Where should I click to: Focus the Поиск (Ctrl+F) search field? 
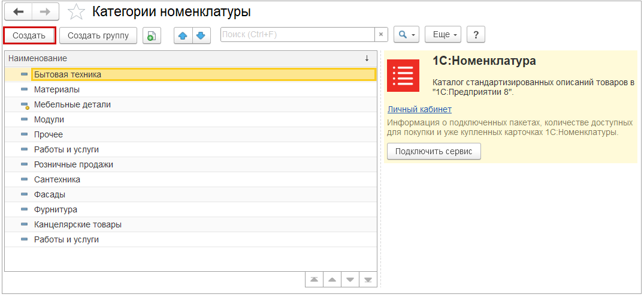(298, 35)
